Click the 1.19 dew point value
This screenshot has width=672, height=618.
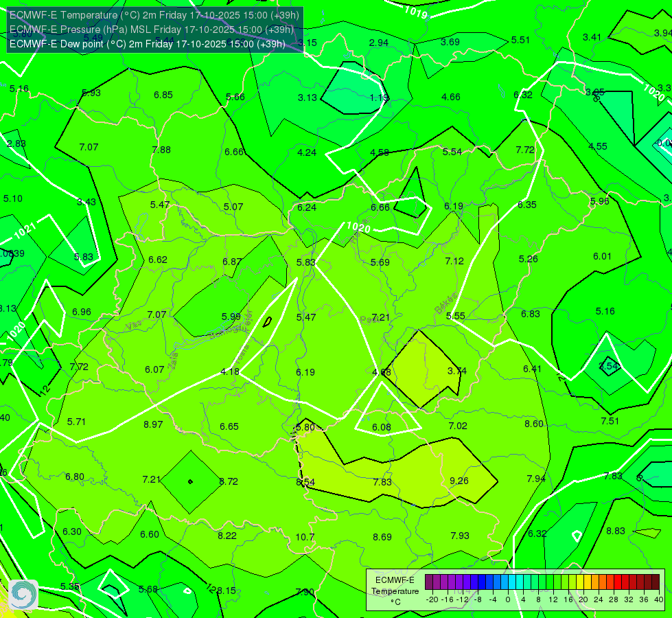(x=379, y=98)
